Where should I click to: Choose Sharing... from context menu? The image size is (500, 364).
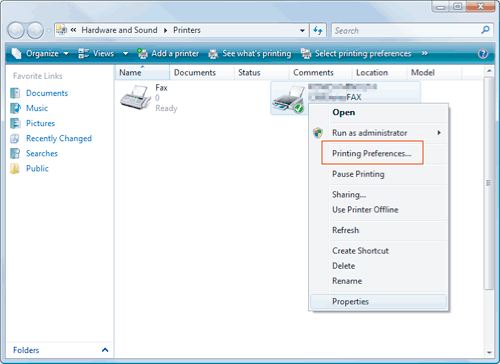point(378,195)
